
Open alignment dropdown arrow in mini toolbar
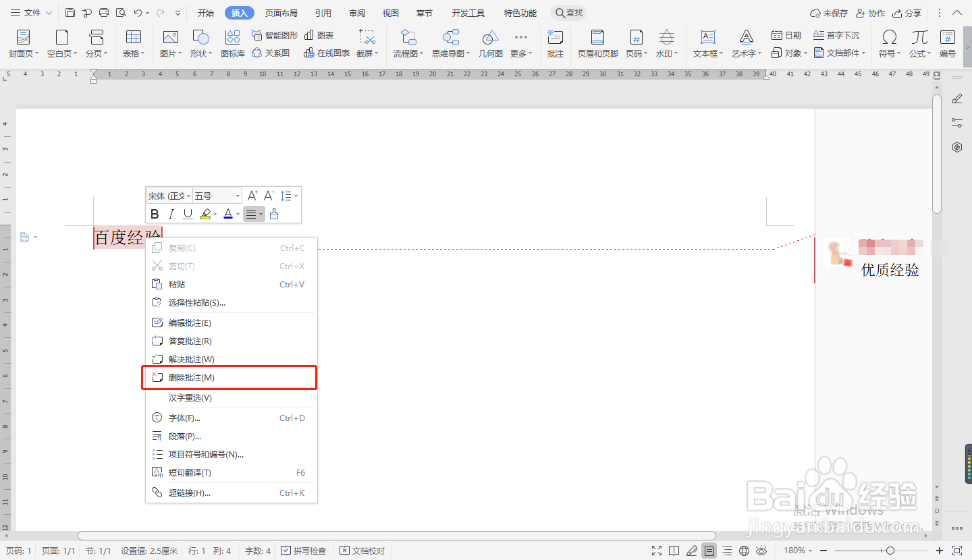coord(261,215)
